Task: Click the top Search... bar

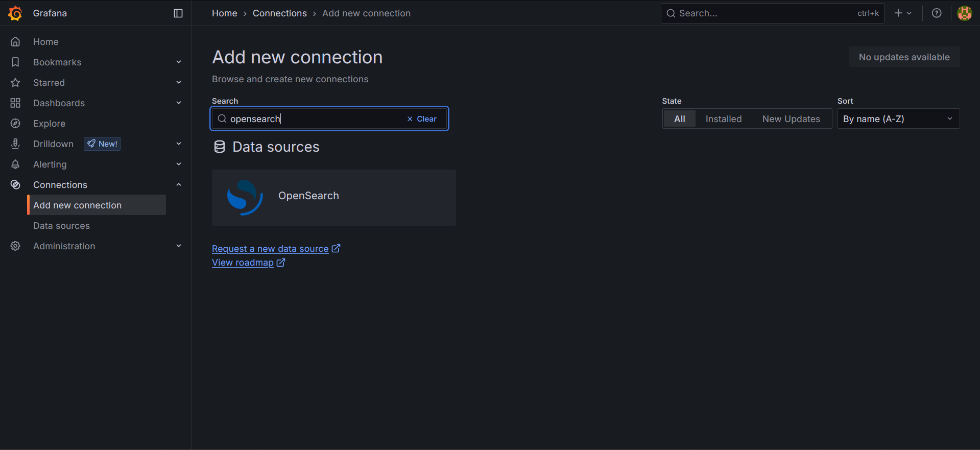Action: pyautogui.click(x=772, y=13)
